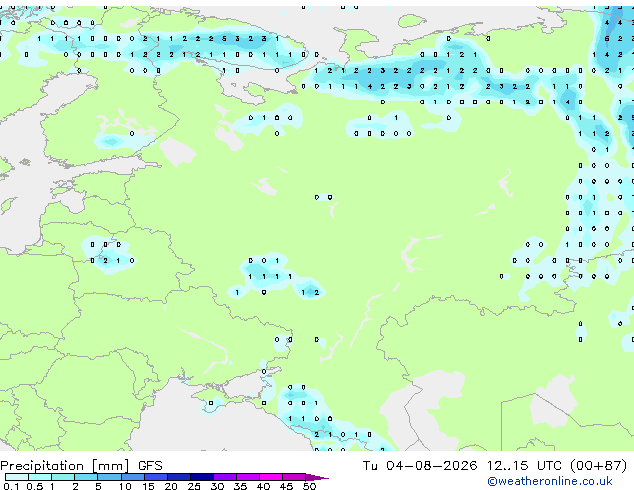Click the "35" legend scale value

[x=240, y=486]
